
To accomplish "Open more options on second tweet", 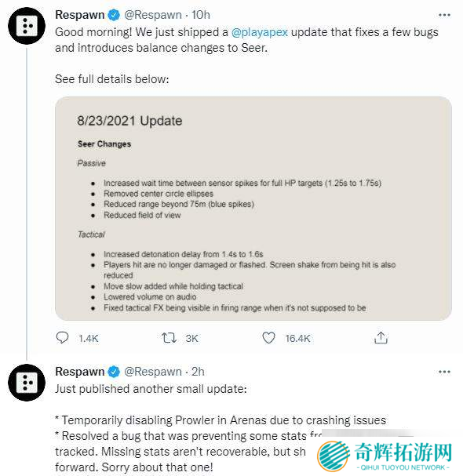I will 444,372.
